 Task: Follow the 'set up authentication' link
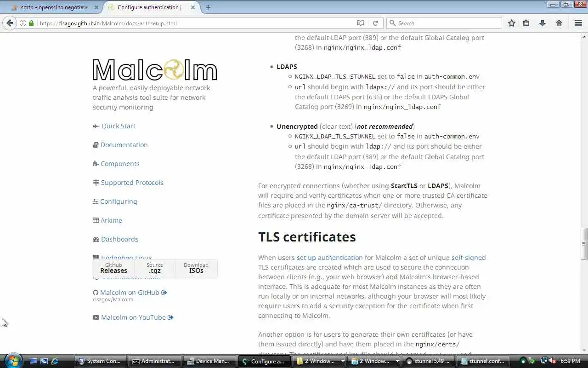click(x=329, y=258)
